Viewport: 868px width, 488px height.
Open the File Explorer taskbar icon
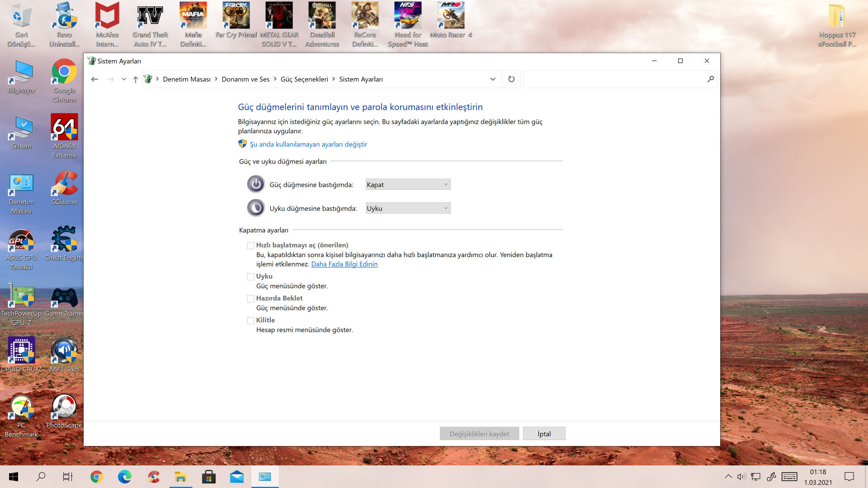coord(181,477)
